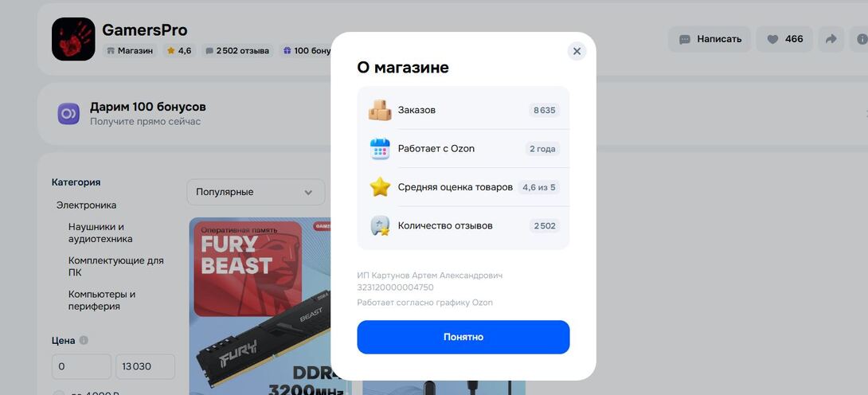Click the 2502 отзыва reviews badge

click(237, 51)
